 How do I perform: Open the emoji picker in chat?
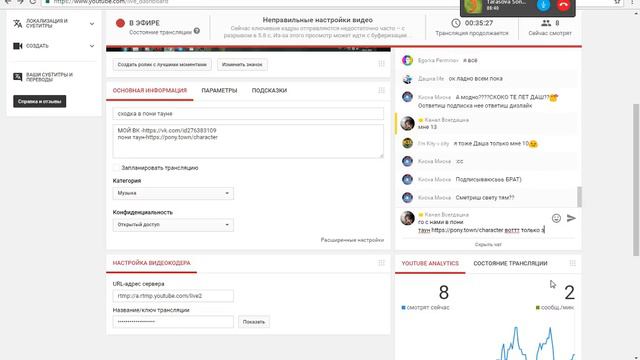(x=556, y=218)
